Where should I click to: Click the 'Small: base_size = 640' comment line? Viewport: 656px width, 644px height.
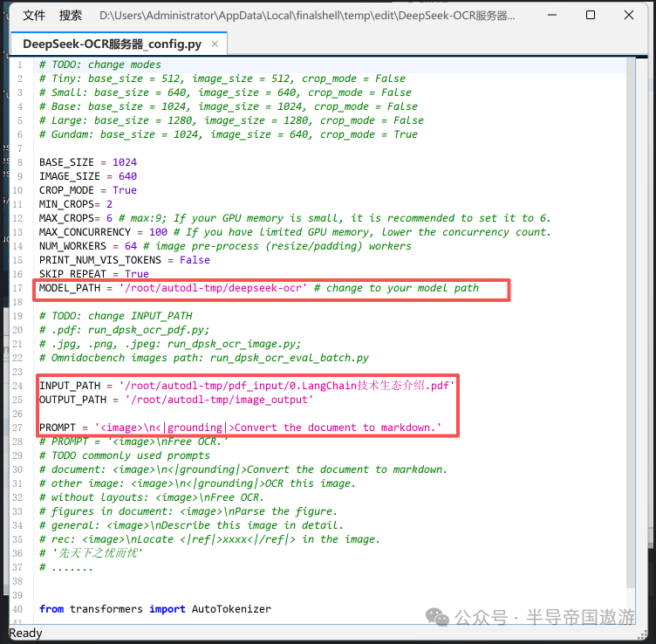point(225,92)
